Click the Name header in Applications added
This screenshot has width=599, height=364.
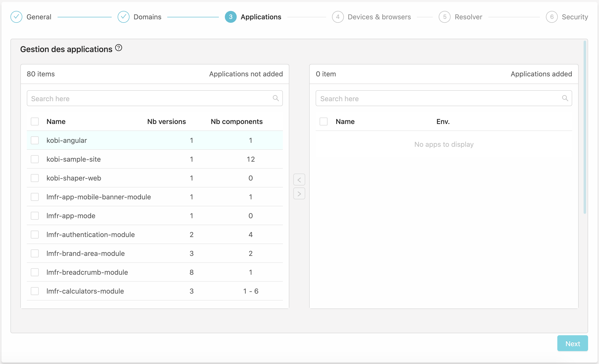345,121
